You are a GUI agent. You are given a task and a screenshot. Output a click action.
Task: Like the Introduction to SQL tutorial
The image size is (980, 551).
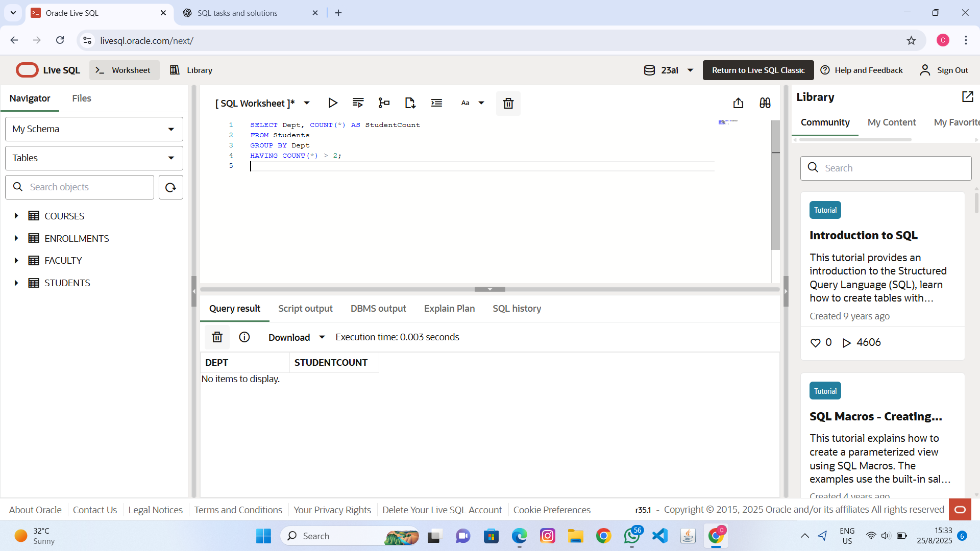815,343
